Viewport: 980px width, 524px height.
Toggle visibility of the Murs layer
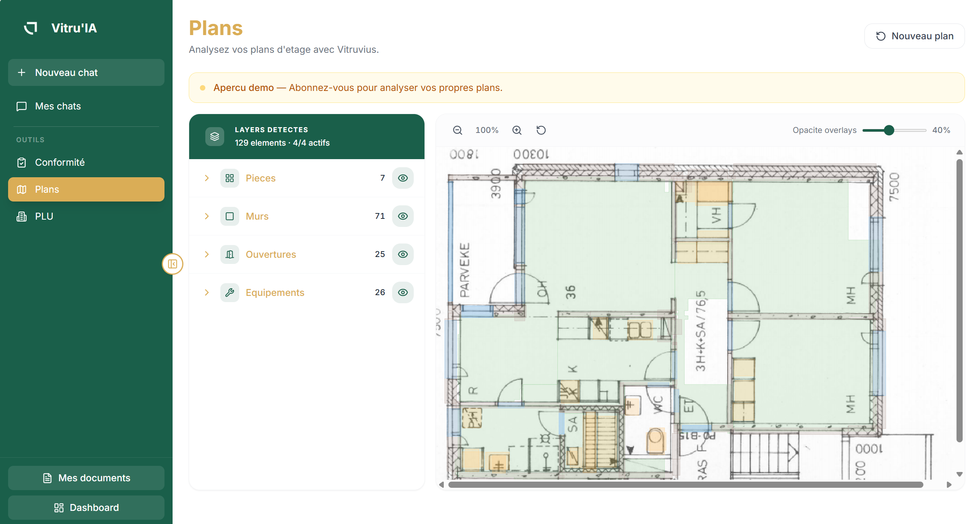point(403,216)
